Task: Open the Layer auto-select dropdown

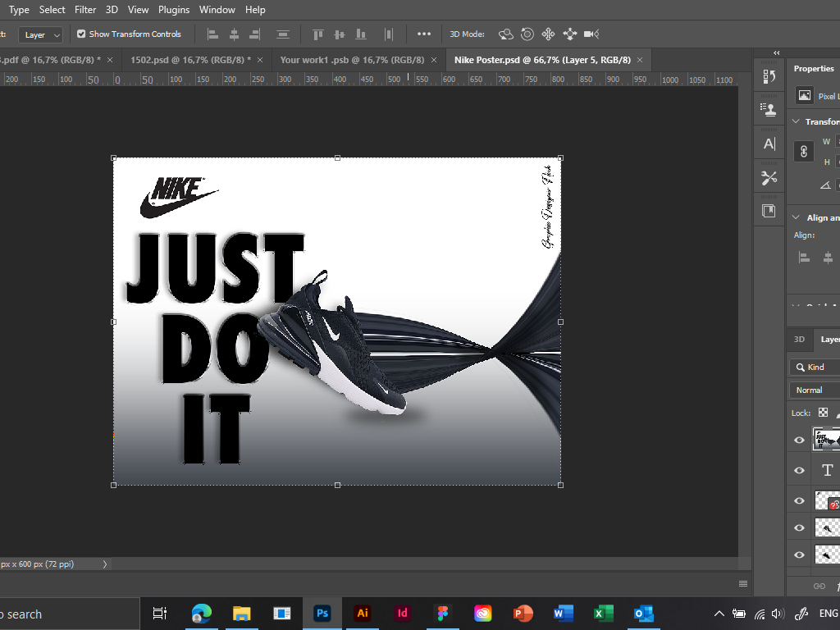Action: click(x=41, y=34)
